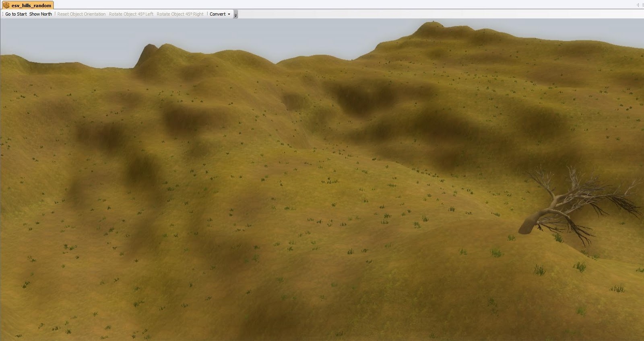The width and height of the screenshot is (644, 341).
Task: Expand the Convert dropdown arrow
Action: tap(229, 14)
